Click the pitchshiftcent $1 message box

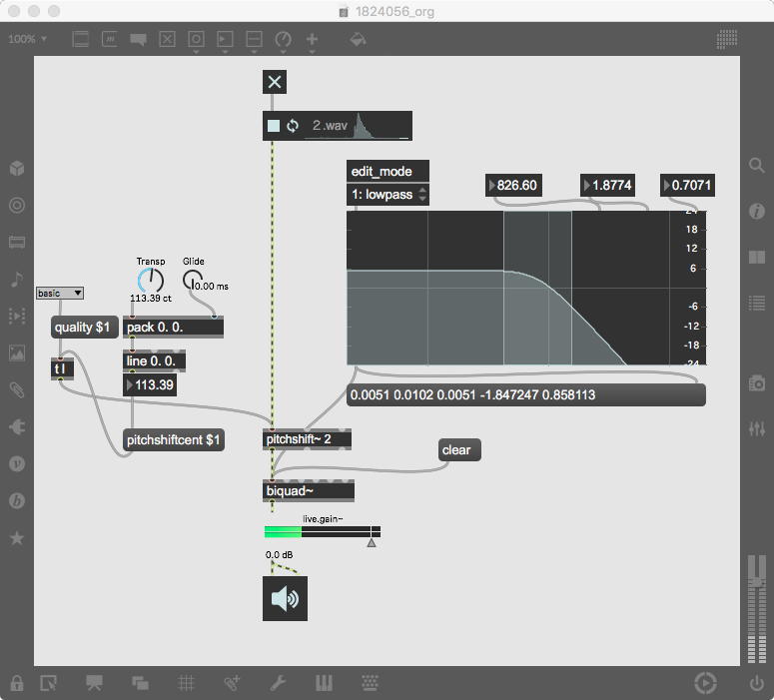pos(174,439)
